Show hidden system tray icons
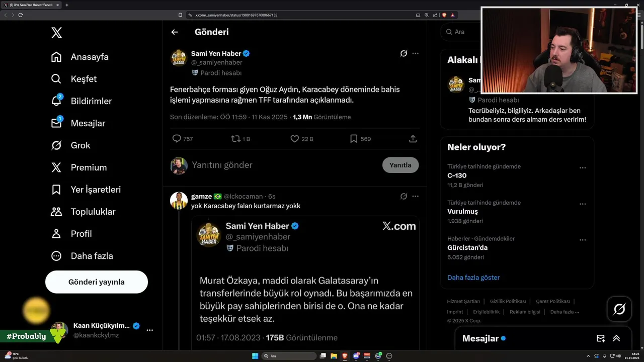This screenshot has height=362, width=644. pyautogui.click(x=588, y=356)
